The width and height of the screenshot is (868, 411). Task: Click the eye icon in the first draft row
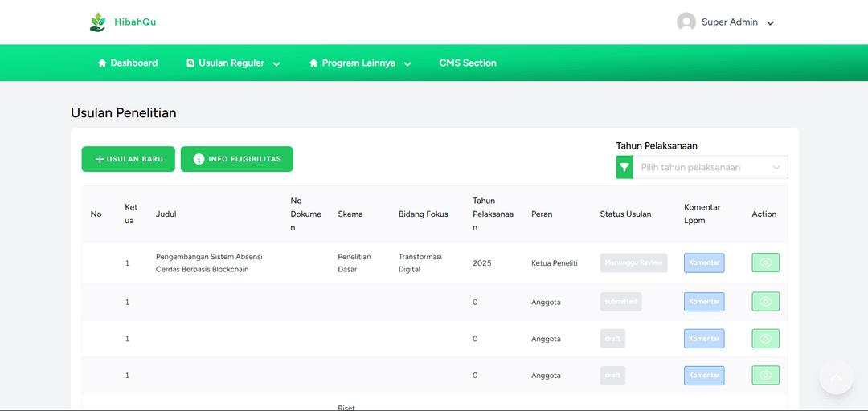coord(765,339)
